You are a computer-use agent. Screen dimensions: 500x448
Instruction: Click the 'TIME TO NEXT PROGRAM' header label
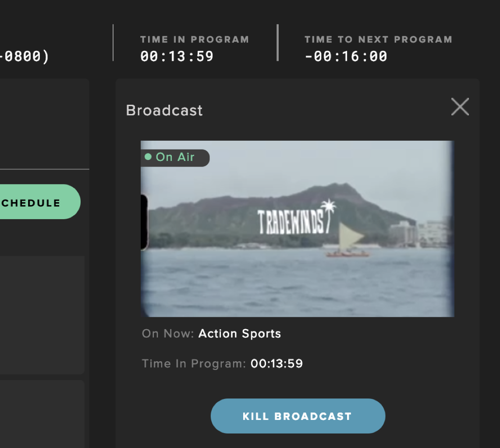pyautogui.click(x=379, y=39)
